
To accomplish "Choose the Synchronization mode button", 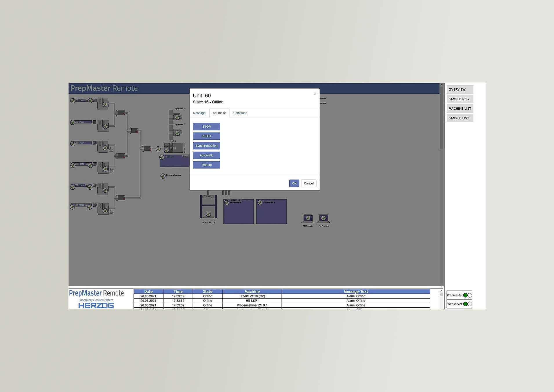I will point(206,146).
